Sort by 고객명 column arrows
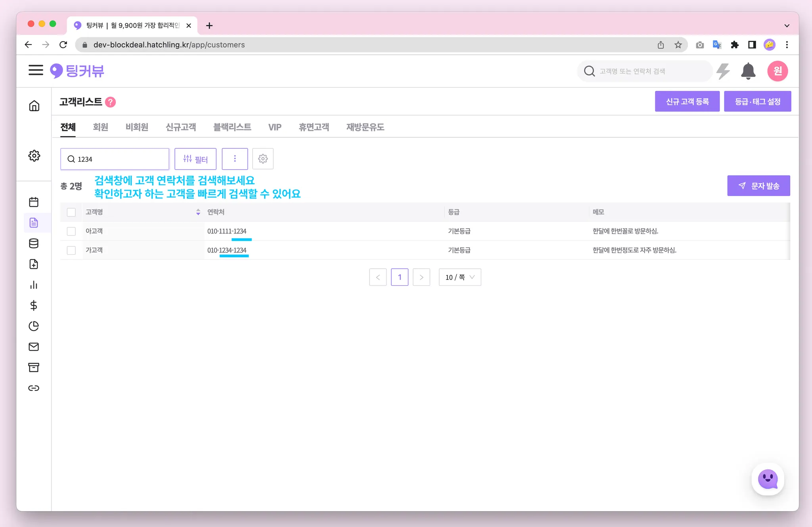The width and height of the screenshot is (812, 527). click(x=198, y=212)
